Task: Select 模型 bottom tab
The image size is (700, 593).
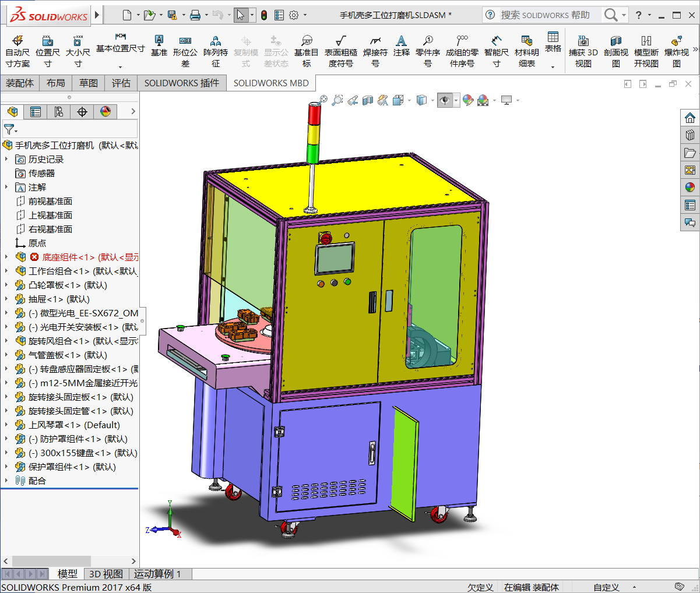Action: [68, 574]
